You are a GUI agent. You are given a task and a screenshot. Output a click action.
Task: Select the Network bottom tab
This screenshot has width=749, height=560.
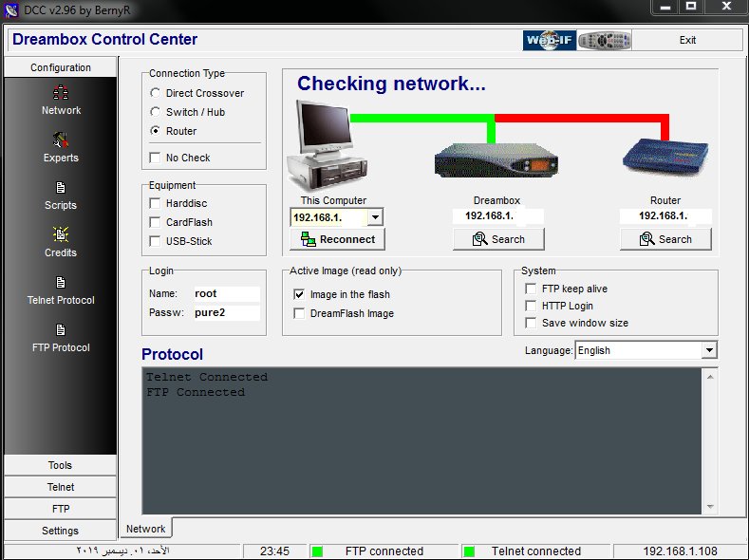tap(145, 529)
